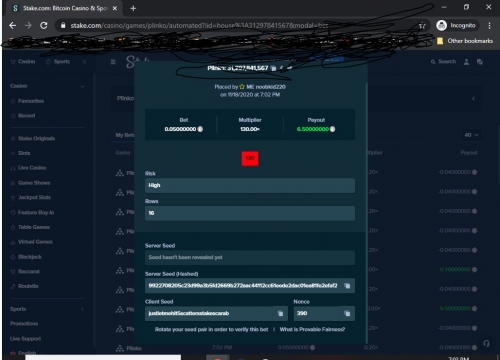This screenshot has height=360, width=500.
Task: Open Other bookmarks folder
Action: (x=465, y=41)
